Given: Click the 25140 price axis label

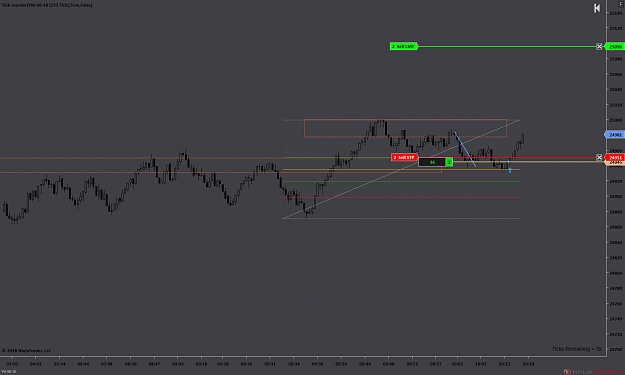Looking at the screenshot, I should 615,13.
